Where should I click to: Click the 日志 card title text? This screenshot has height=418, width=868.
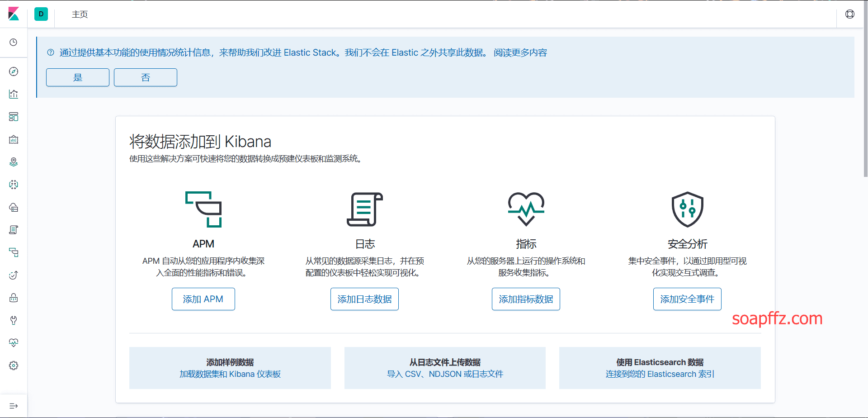pos(365,244)
